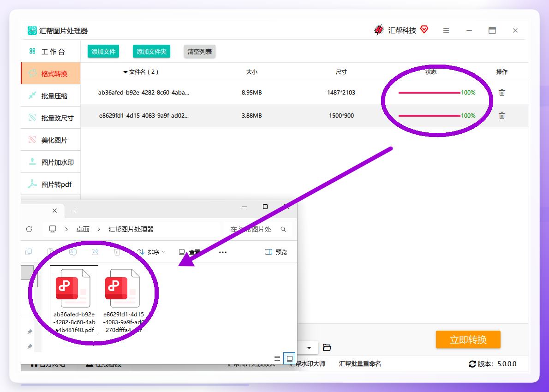This screenshot has height=392, width=549.
Task: Open the 工作台 workbench section
Action: 51,52
